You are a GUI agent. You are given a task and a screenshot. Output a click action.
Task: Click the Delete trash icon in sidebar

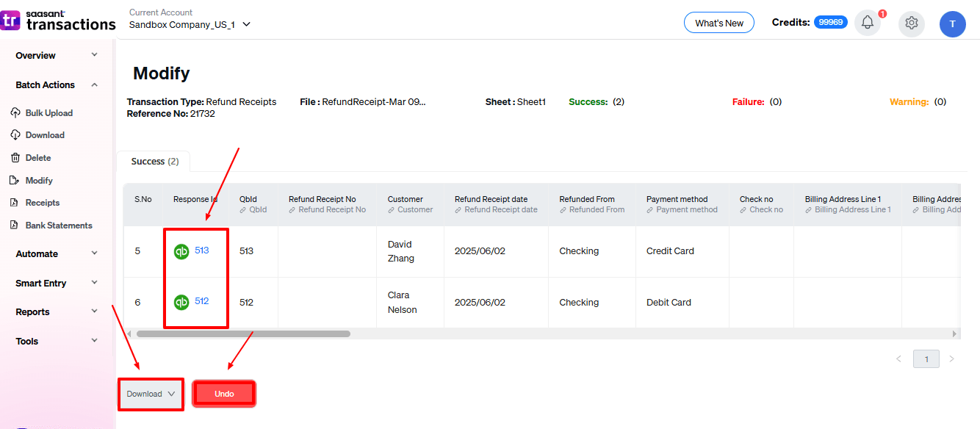(15, 158)
